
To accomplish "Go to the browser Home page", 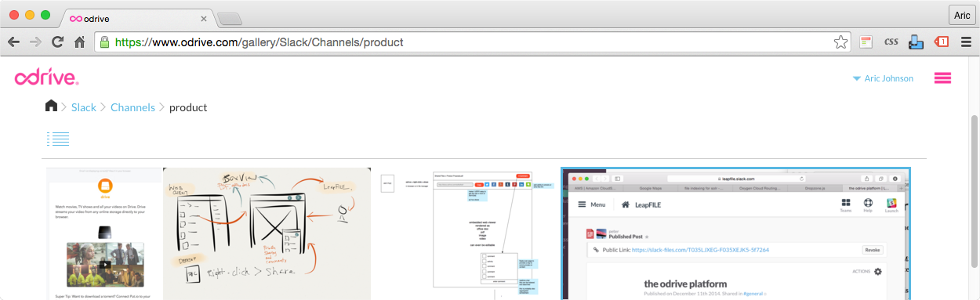I will point(79,42).
